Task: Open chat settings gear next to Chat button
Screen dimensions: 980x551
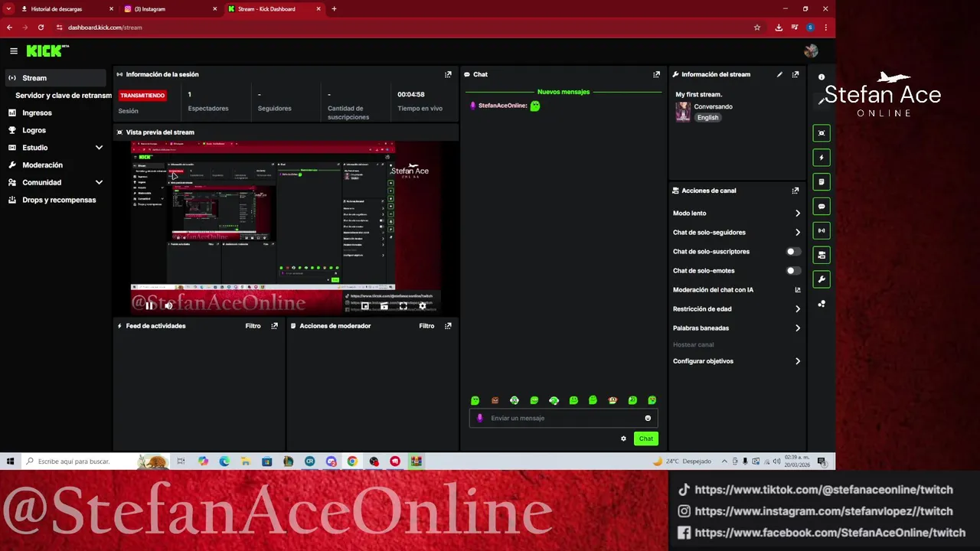Action: tap(623, 439)
